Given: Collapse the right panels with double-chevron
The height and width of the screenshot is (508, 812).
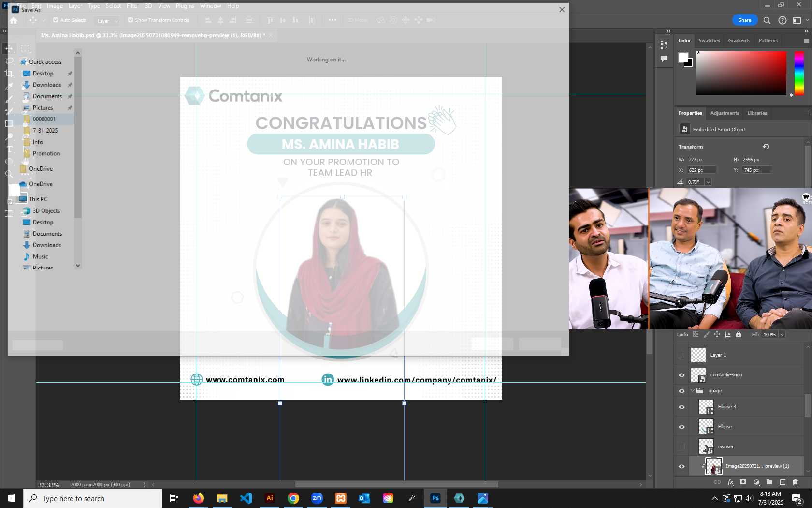Looking at the screenshot, I should pos(806,31).
